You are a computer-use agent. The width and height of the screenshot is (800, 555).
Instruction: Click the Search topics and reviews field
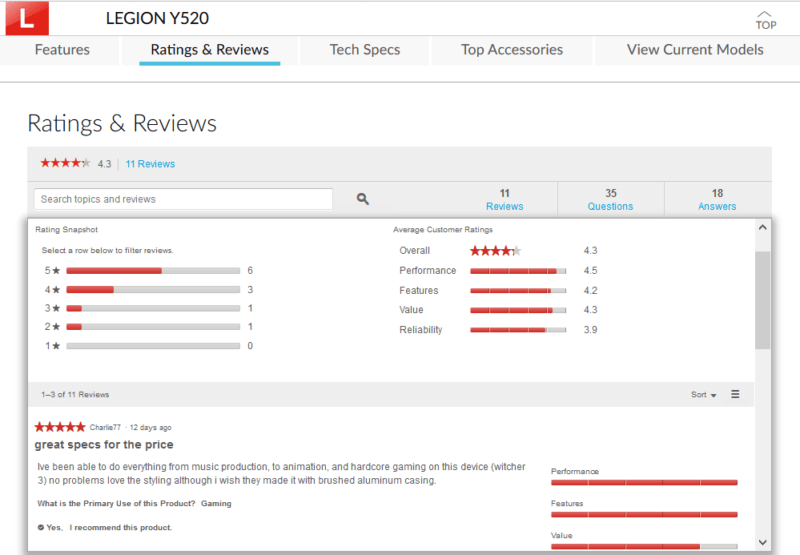point(183,199)
